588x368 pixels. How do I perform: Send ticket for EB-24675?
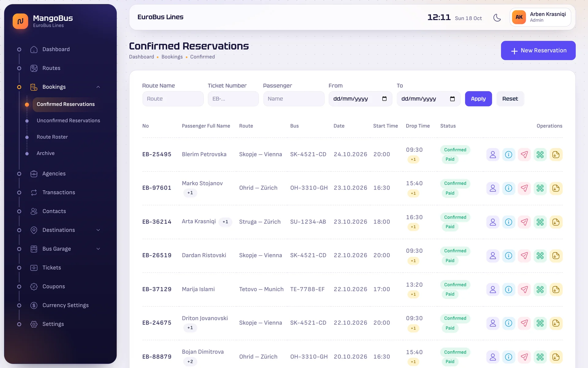click(x=524, y=323)
